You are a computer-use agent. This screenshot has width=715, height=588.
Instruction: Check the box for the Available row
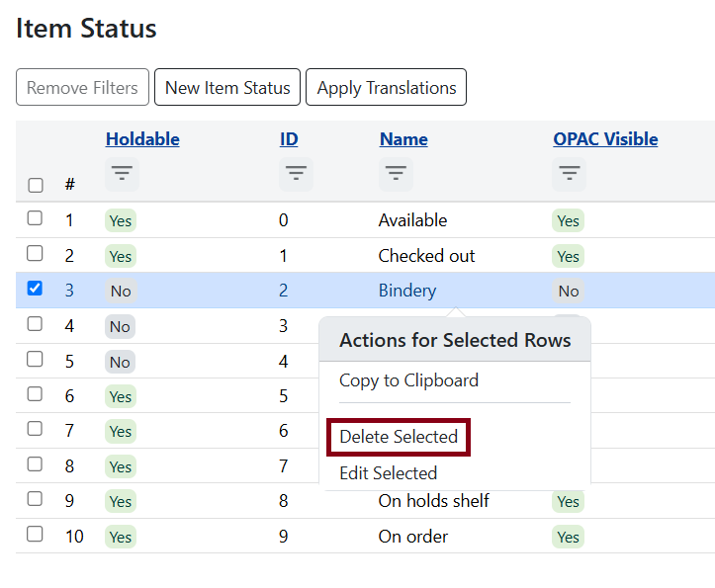pos(35,217)
